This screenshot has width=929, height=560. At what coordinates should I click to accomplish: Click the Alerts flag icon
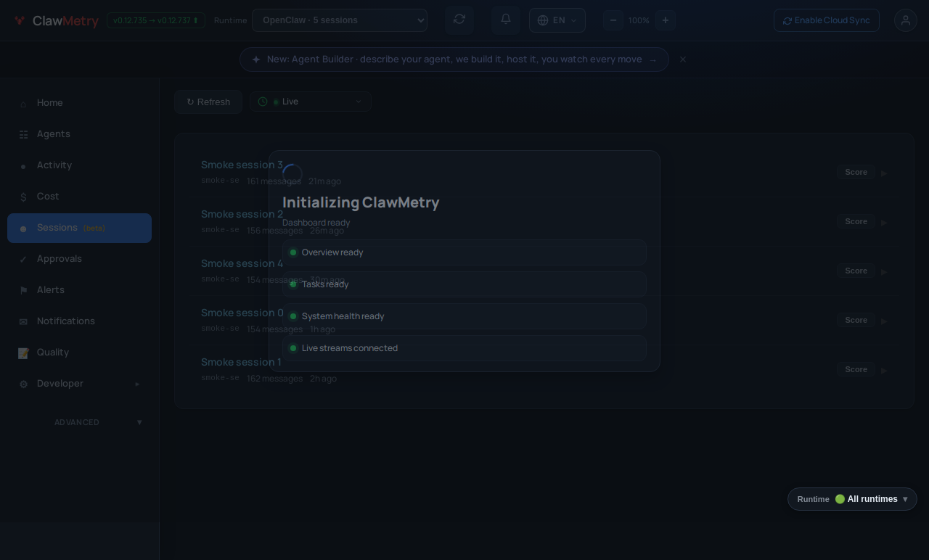(x=23, y=291)
